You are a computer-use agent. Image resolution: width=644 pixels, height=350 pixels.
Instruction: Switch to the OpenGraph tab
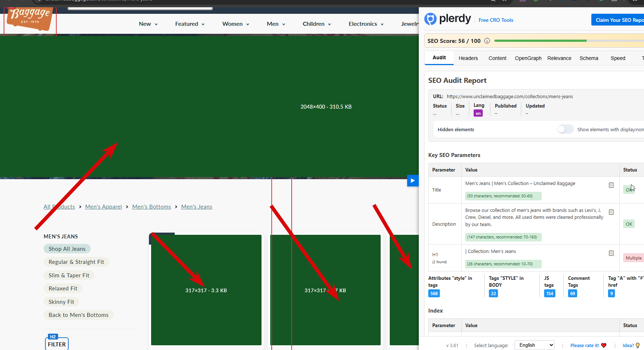coord(528,58)
